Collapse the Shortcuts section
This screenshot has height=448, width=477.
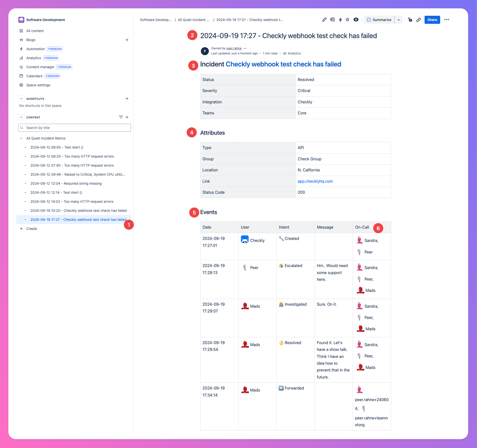click(21, 99)
